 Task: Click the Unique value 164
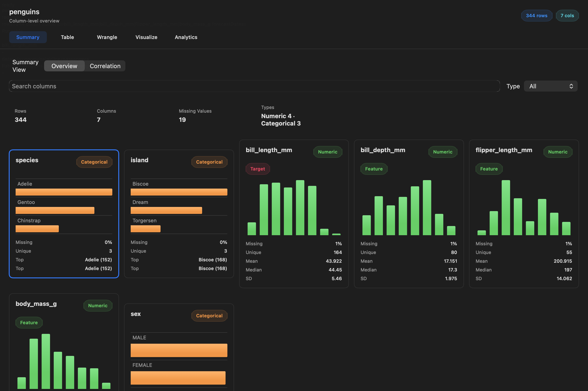[x=338, y=252]
